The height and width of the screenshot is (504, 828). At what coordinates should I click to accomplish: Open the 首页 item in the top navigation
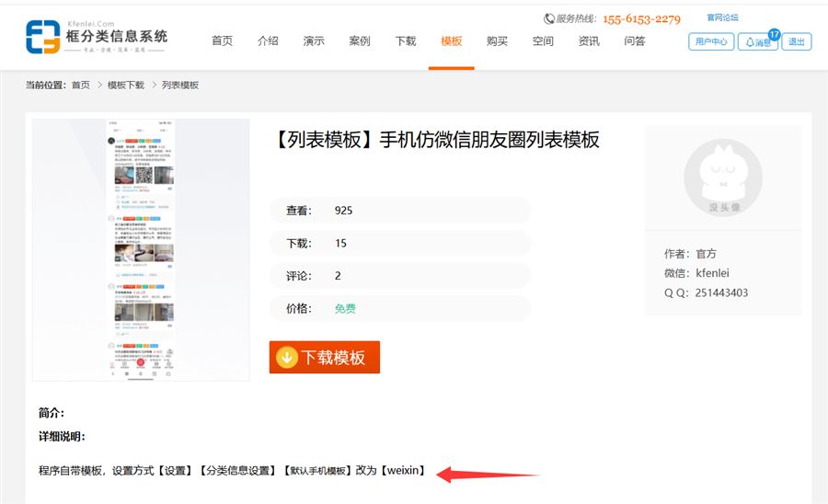coord(222,41)
